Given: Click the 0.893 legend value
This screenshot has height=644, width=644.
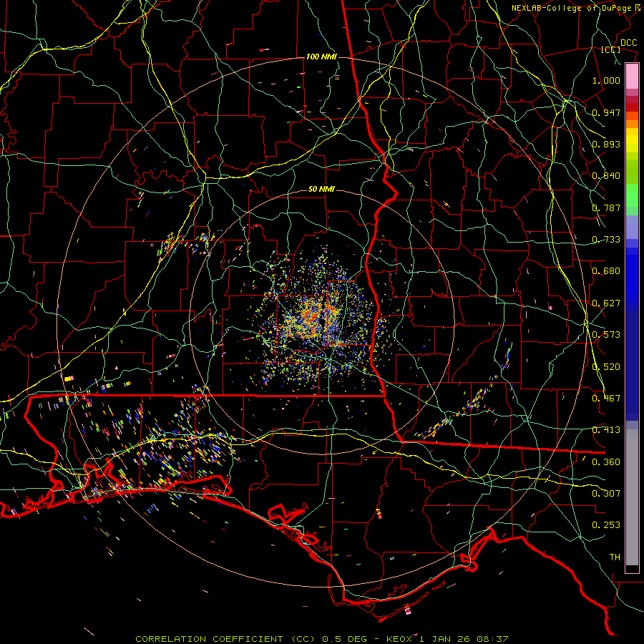Looking at the screenshot, I should coord(606,144).
